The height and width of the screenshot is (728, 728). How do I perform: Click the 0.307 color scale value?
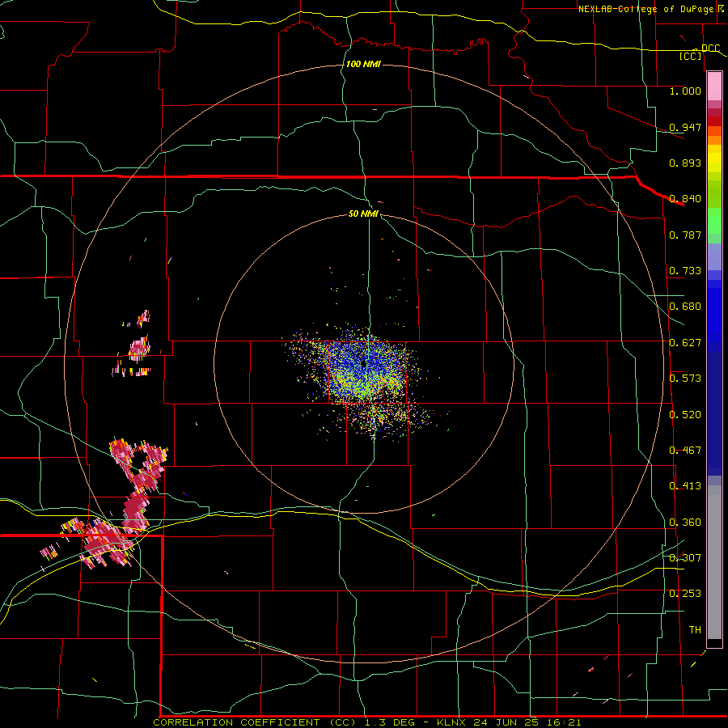685,557
